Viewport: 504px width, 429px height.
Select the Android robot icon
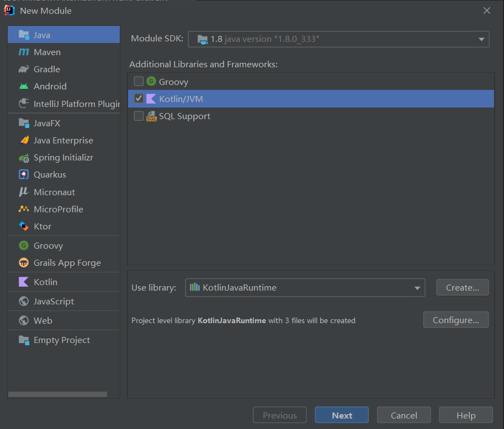pyautogui.click(x=24, y=86)
